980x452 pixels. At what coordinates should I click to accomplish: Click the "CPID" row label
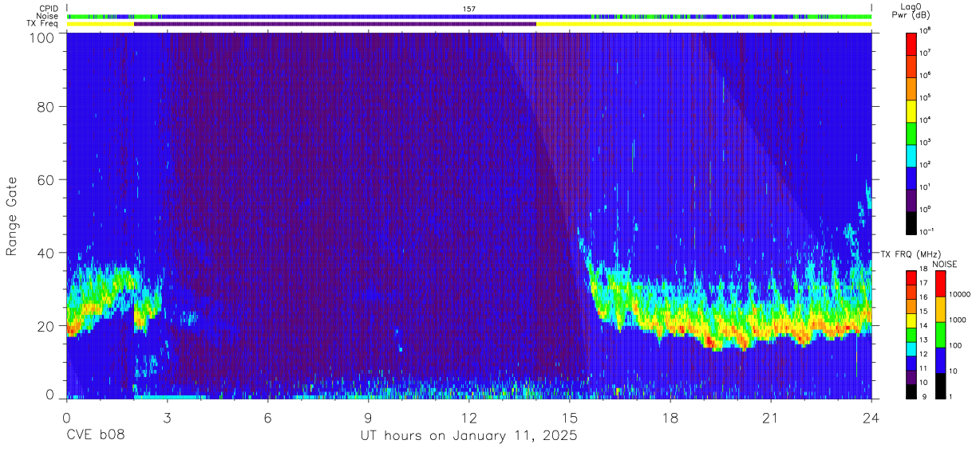click(47, 9)
